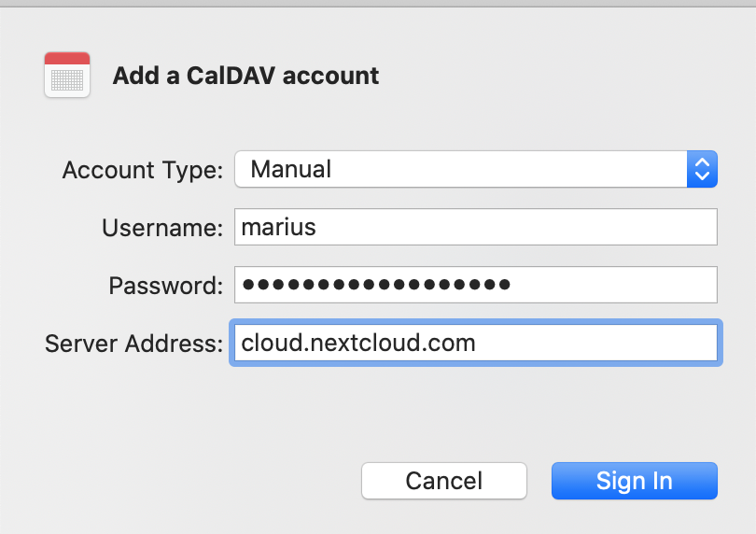756x534 pixels.
Task: Click the Account Type label
Action: click(x=142, y=170)
